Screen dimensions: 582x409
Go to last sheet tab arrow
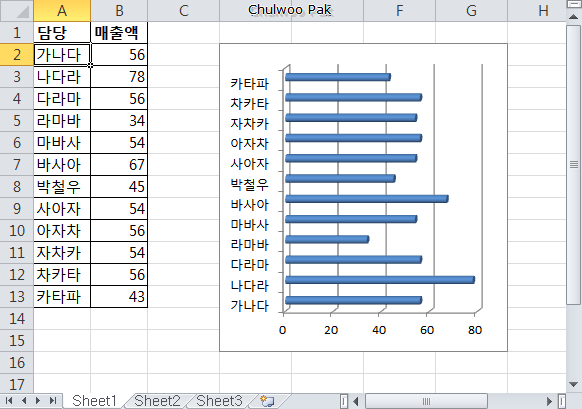point(53,400)
